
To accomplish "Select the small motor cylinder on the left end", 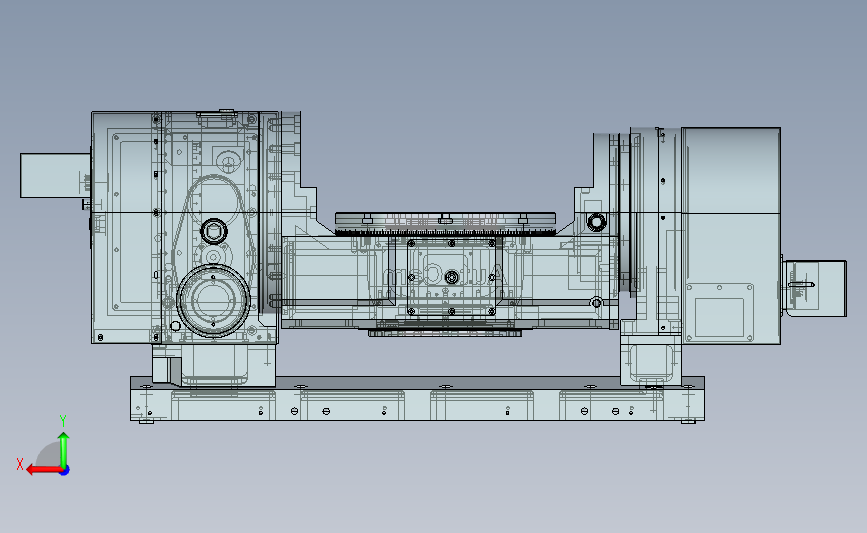I will 55,175.
